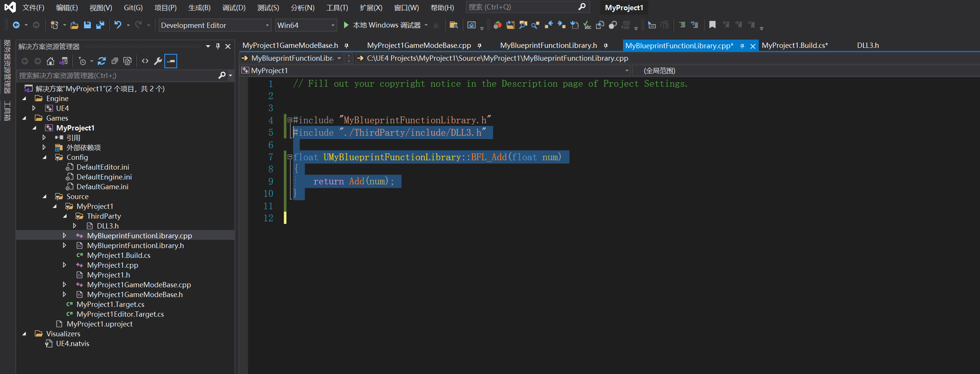This screenshot has height=374, width=980.
Task: Open the Solution Explorer window options dropdown arrow
Action: pyautogui.click(x=208, y=46)
